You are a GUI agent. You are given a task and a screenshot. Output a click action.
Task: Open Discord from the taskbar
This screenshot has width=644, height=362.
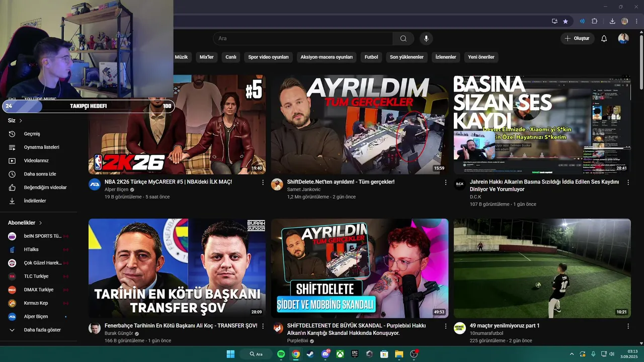(x=326, y=354)
